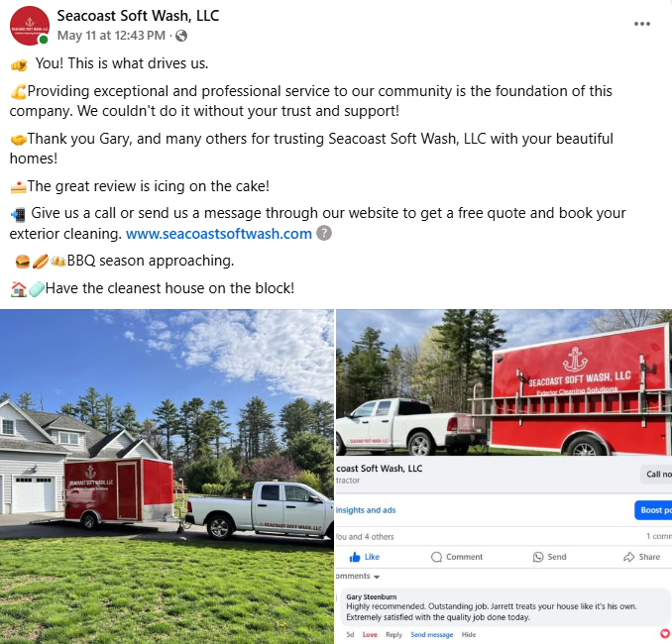Click Send message under Gary's comment
Viewport: 672px width, 644px height.
tap(431, 634)
